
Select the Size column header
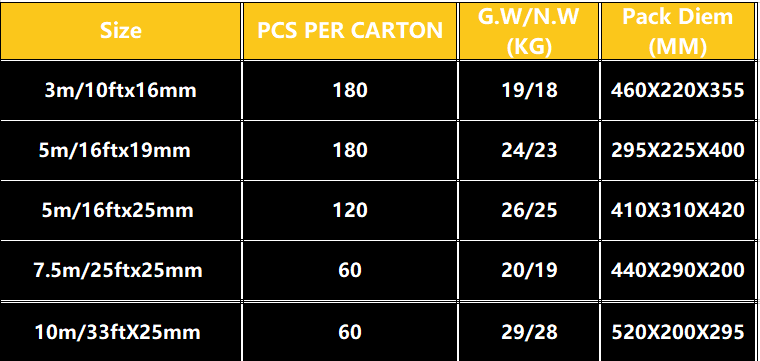pyautogui.click(x=121, y=31)
